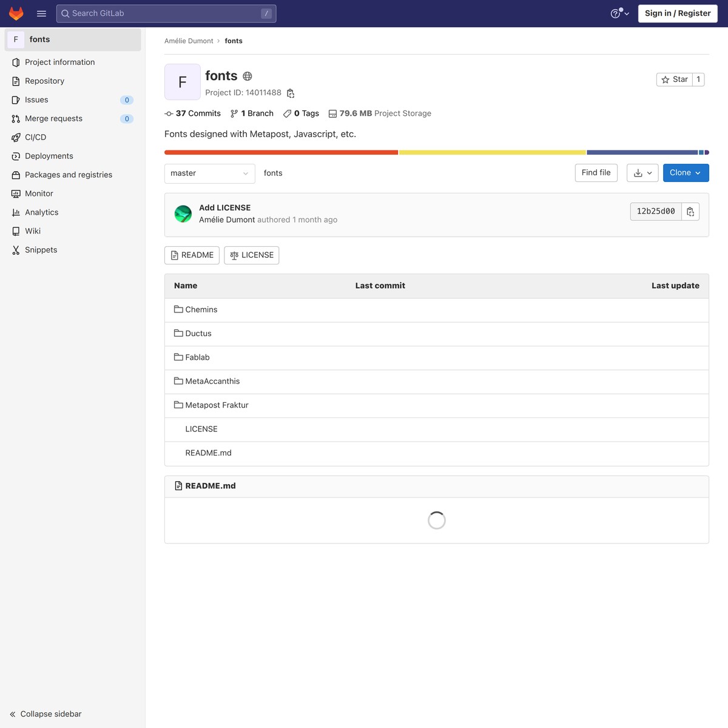The height and width of the screenshot is (728, 728).
Task: Open the download source code dropdown
Action: 642,173
